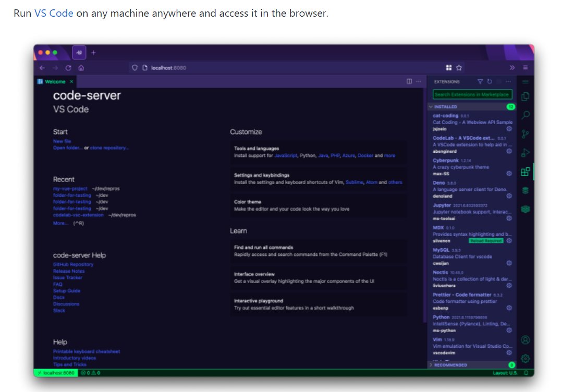Click the notifications bell in status bar
Viewport: 562px width, 392px height.
coord(526,373)
